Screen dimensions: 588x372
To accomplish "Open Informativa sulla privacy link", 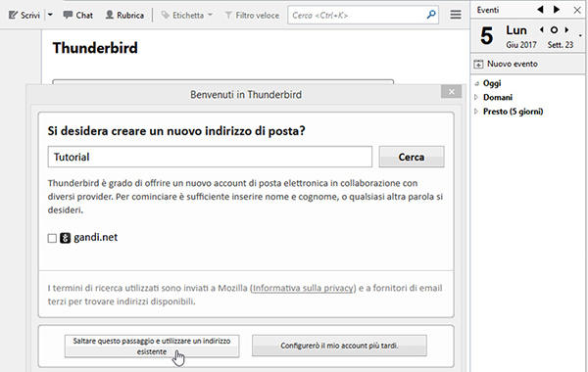I will pyautogui.click(x=303, y=288).
